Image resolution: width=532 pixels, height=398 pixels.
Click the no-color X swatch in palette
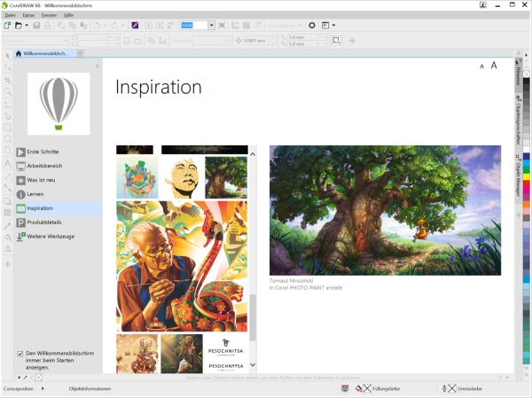point(526,74)
